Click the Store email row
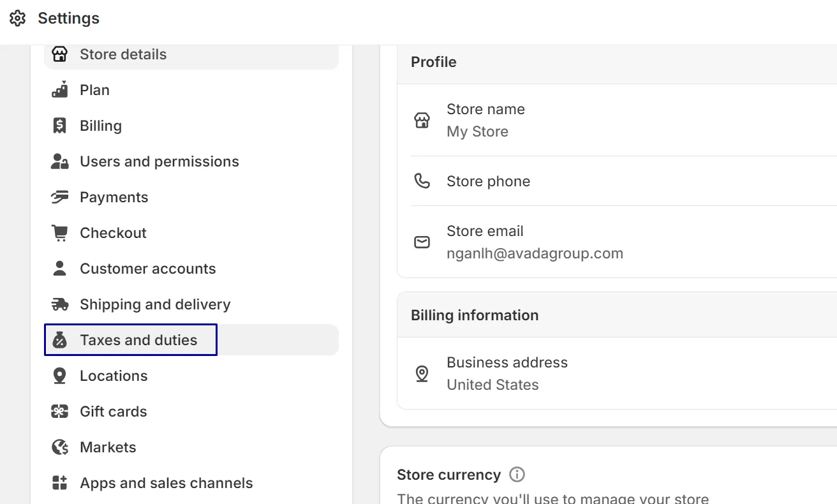Viewport: 837px width, 504px height. pyautogui.click(x=617, y=242)
